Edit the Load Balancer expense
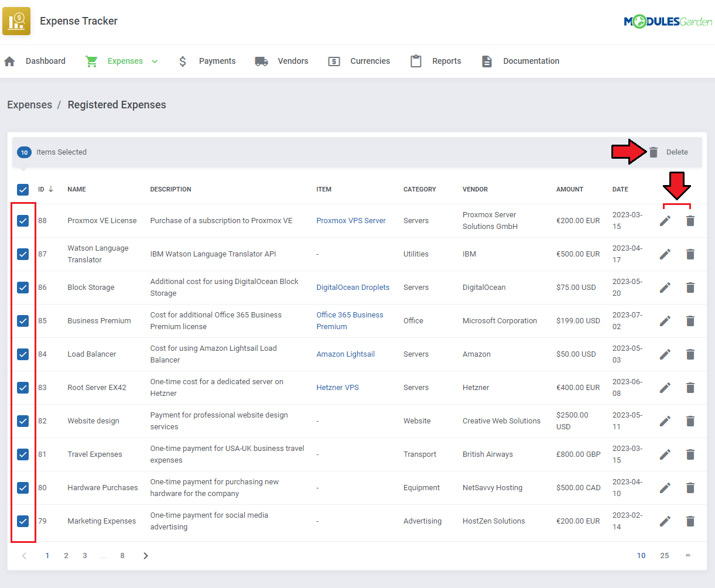This screenshot has width=715, height=588. pos(665,354)
